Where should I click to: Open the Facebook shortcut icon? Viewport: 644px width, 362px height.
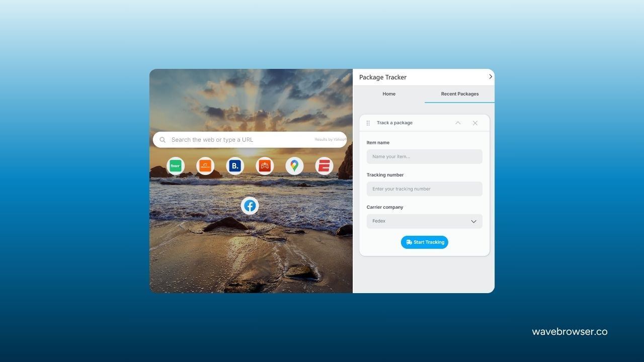(x=250, y=206)
